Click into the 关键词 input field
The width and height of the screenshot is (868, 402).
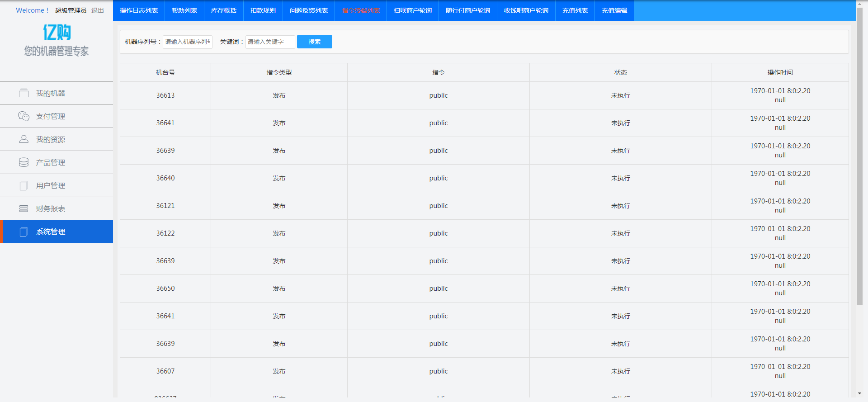point(270,42)
